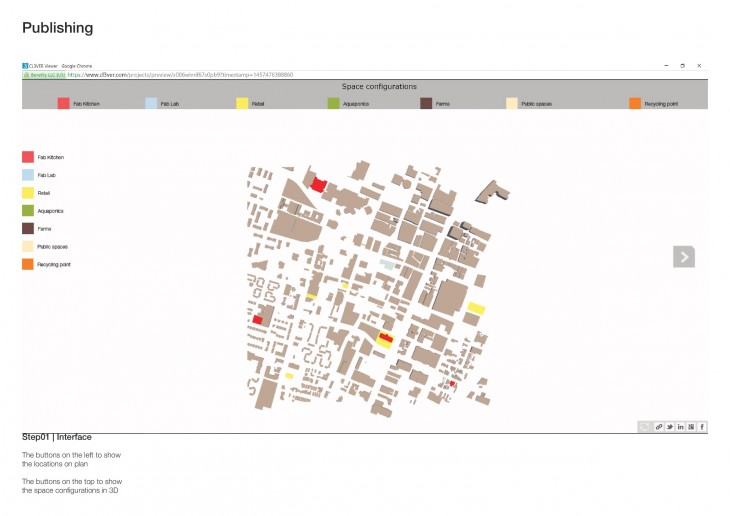Viewport: 730px width, 516px height.
Task: Click the Recycling point orange swatch on left
Action: pos(28,265)
